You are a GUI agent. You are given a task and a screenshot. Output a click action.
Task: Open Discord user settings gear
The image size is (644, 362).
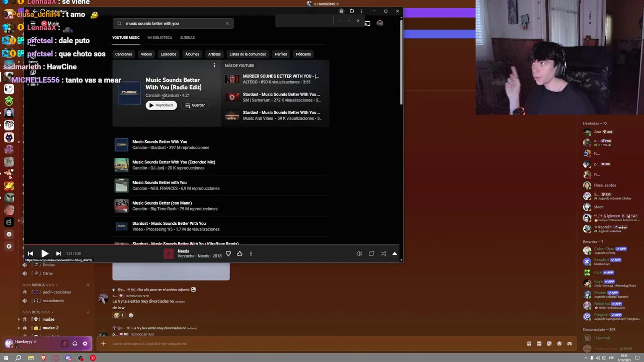click(85, 344)
